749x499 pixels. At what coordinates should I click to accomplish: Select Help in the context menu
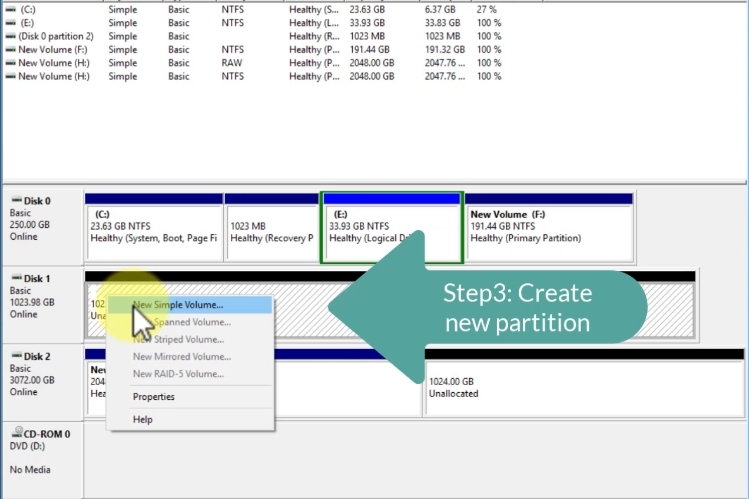pyautogui.click(x=143, y=420)
